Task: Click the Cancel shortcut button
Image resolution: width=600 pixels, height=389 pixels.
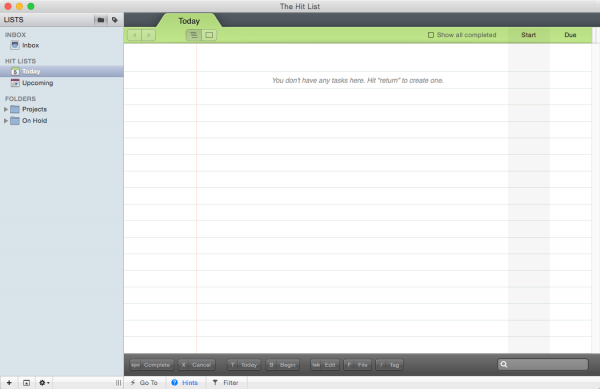Action: pyautogui.click(x=196, y=365)
